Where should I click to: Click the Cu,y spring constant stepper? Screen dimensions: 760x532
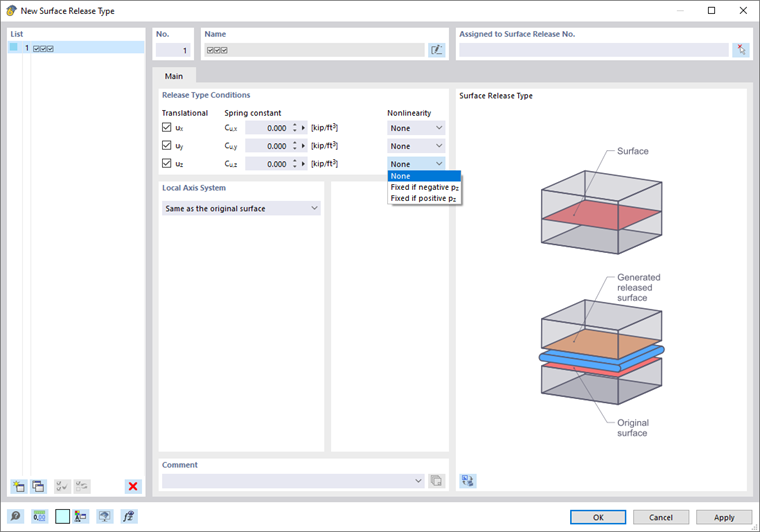(294, 146)
